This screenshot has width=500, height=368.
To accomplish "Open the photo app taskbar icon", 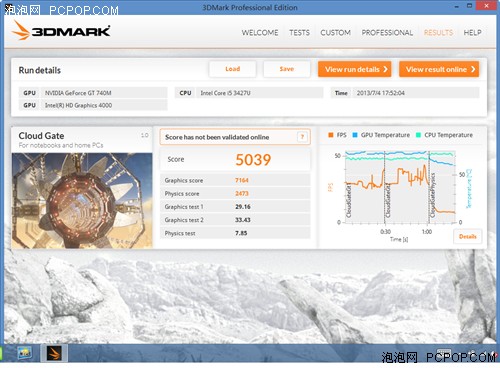I will pyautogui.click(x=24, y=353).
